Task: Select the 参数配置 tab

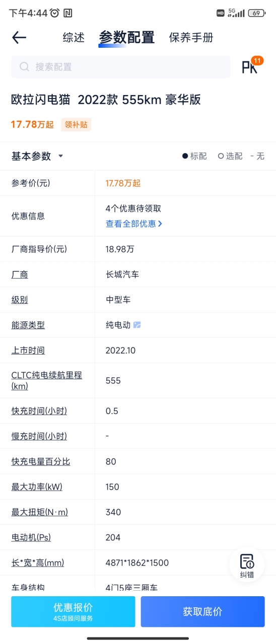Action: [126, 37]
